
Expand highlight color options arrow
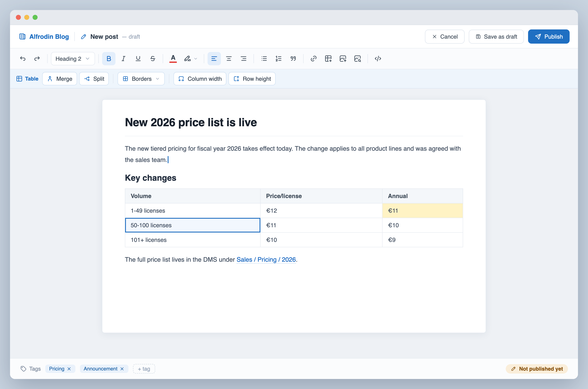196,59
